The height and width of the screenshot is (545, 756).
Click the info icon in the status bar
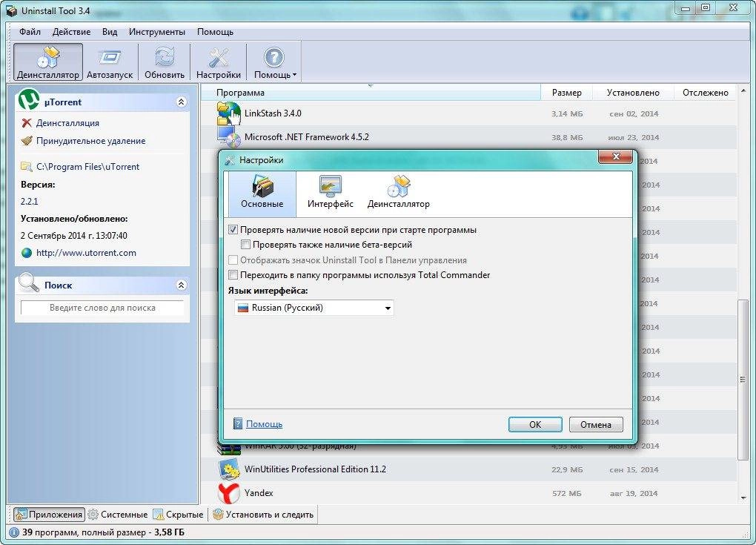tap(14, 532)
